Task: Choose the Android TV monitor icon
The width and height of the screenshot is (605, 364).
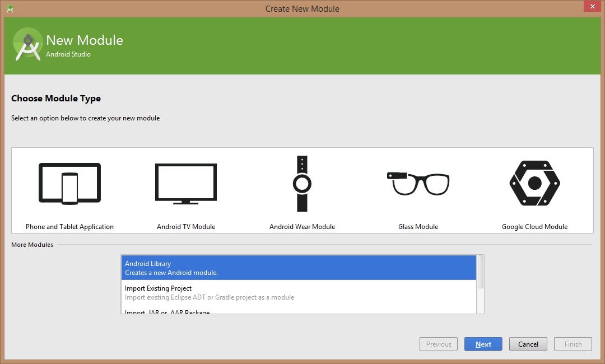Action: pos(186,184)
